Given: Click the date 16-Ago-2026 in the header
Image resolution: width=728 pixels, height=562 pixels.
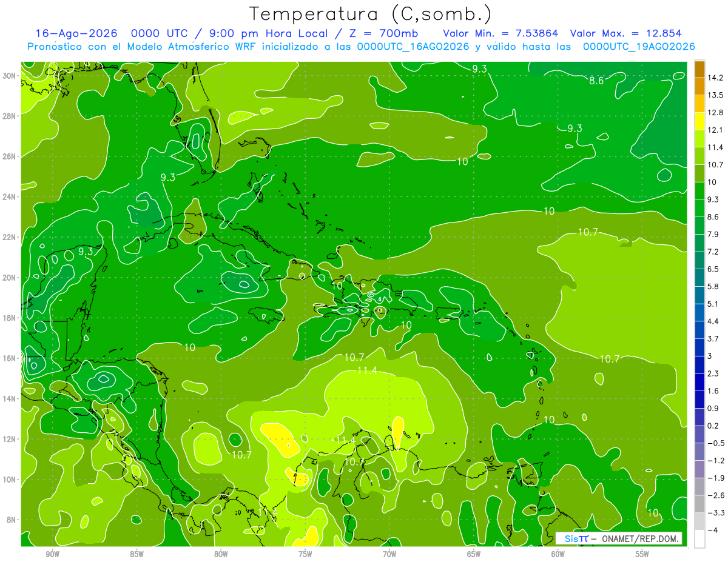Looking at the screenshot, I should point(76,33).
